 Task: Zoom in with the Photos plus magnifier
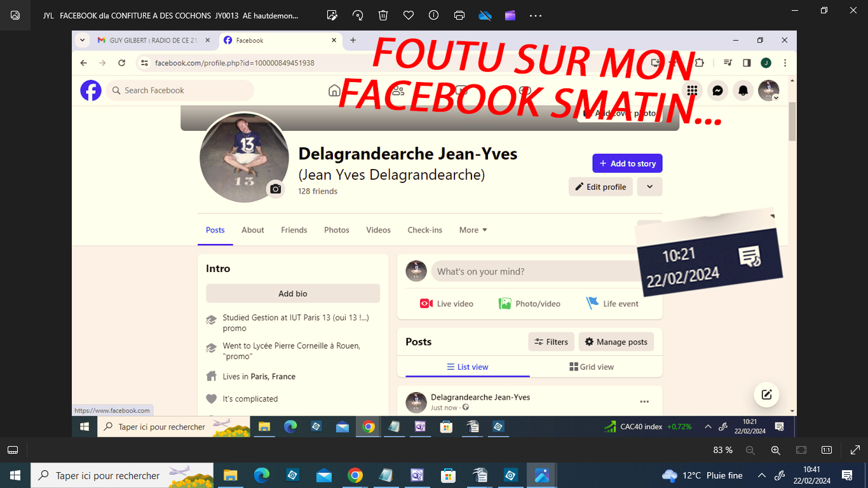tap(775, 450)
